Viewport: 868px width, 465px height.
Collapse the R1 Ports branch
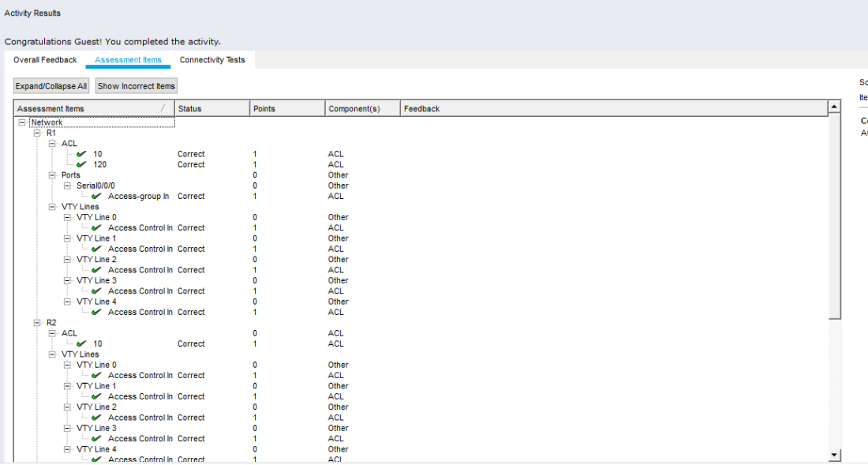[x=53, y=175]
